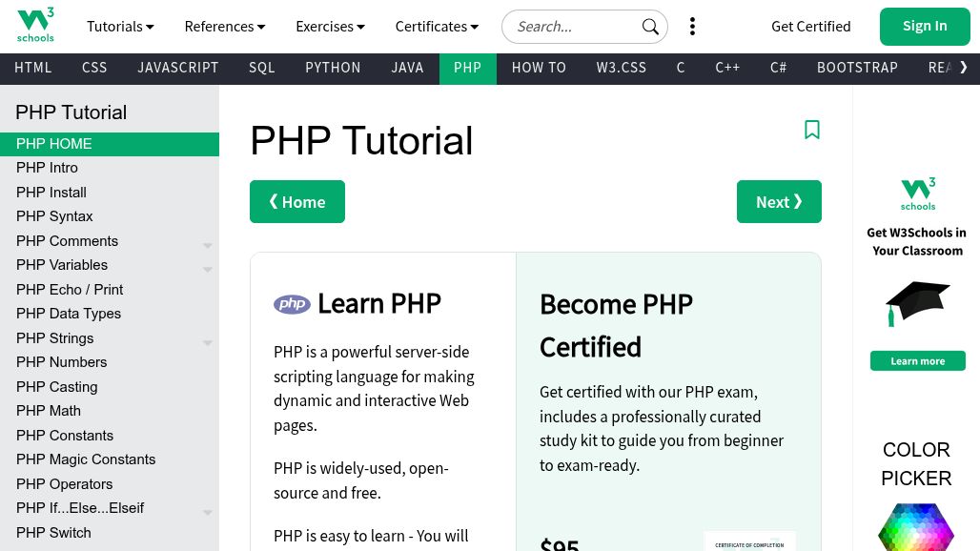The width and height of the screenshot is (980, 551).
Task: Switch to the CSS topic tab
Action: point(94,68)
